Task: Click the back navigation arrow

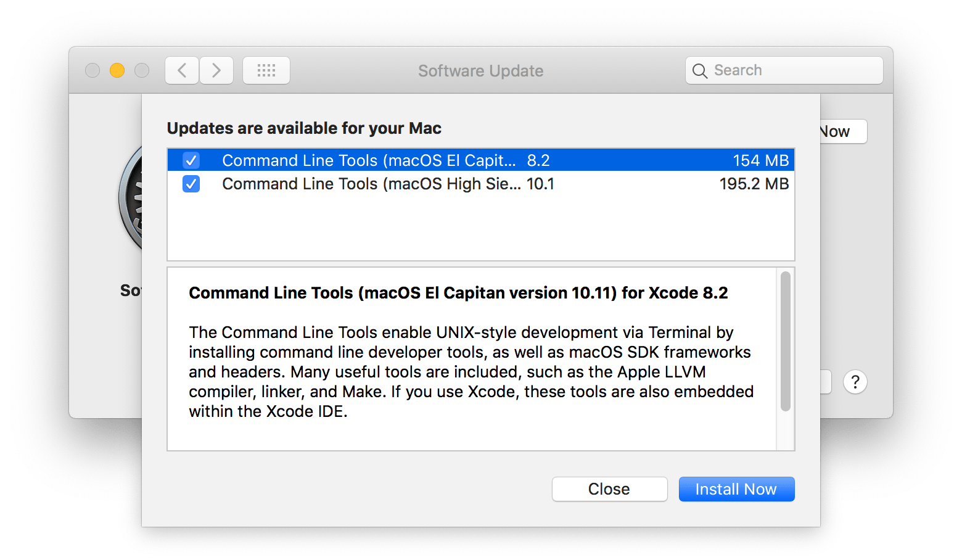Action: click(181, 70)
